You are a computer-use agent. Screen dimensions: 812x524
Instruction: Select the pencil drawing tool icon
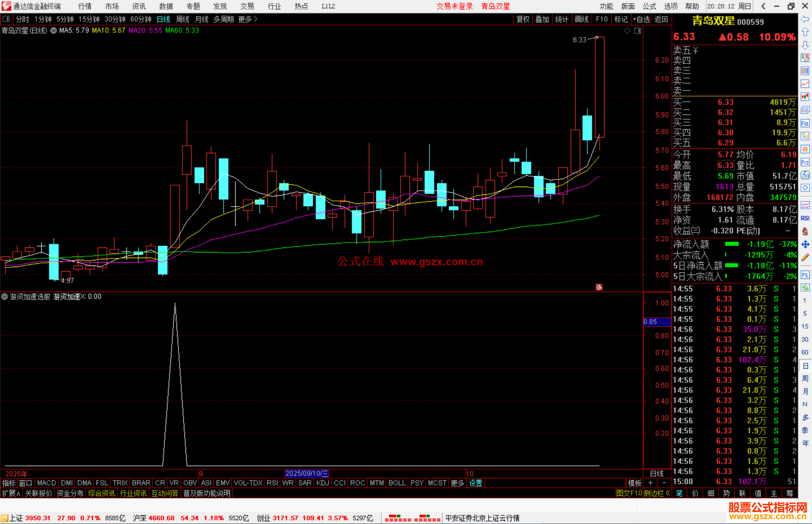[805, 258]
